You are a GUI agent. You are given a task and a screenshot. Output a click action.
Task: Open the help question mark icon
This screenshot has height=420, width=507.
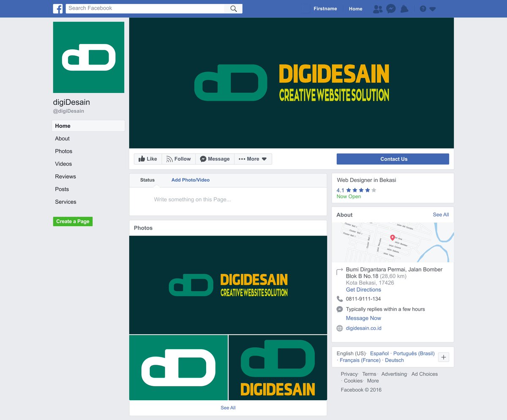coord(423,9)
